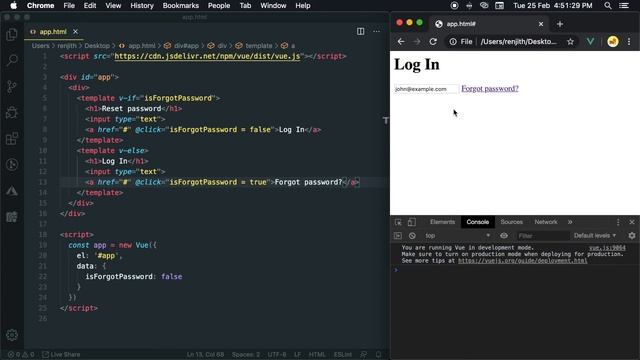Click ESLint status bar item
Screen dimensions: 640x360
click(x=342, y=354)
